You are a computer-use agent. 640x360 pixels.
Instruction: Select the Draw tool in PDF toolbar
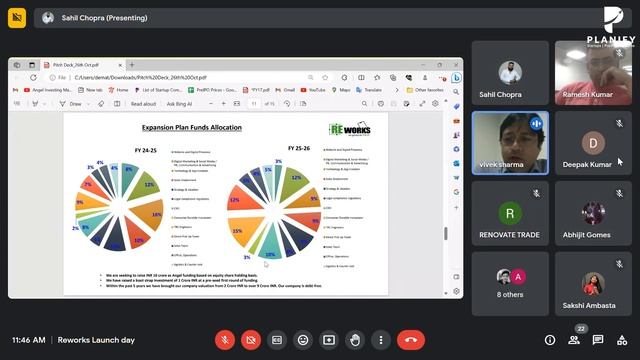tap(71, 104)
